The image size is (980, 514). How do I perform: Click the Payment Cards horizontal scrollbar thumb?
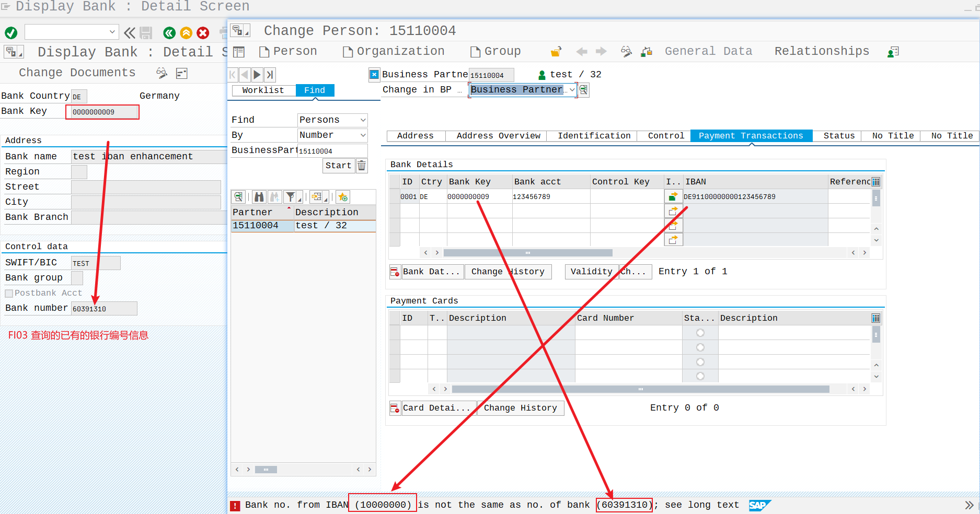(640, 389)
